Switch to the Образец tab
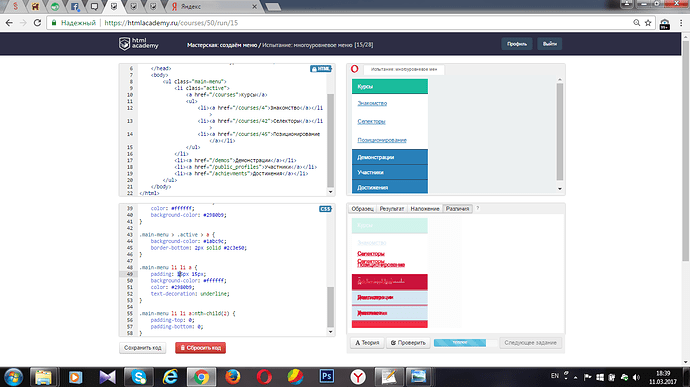The image size is (690, 387). pyautogui.click(x=363, y=209)
